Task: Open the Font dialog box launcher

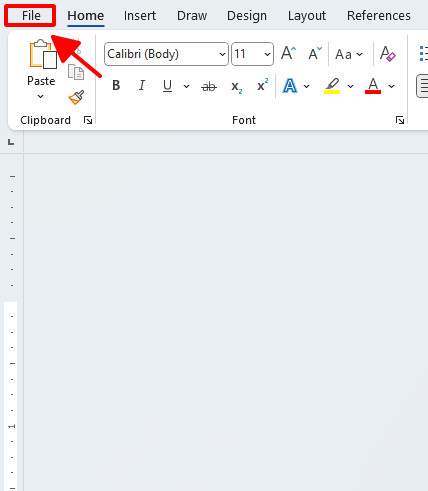Action: [400, 120]
